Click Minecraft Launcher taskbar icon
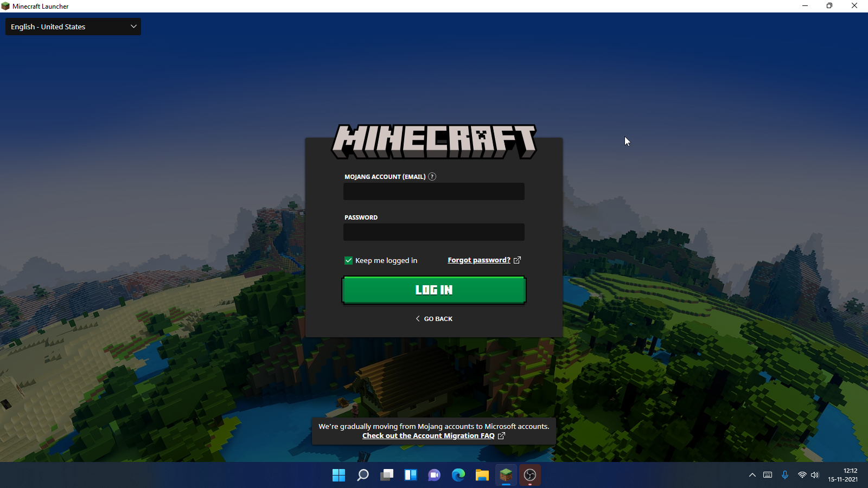Screen dimensions: 868x488 click(506, 475)
